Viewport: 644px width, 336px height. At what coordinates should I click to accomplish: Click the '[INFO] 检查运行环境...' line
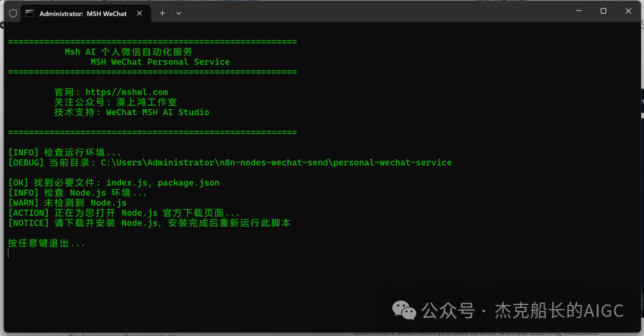click(x=64, y=153)
